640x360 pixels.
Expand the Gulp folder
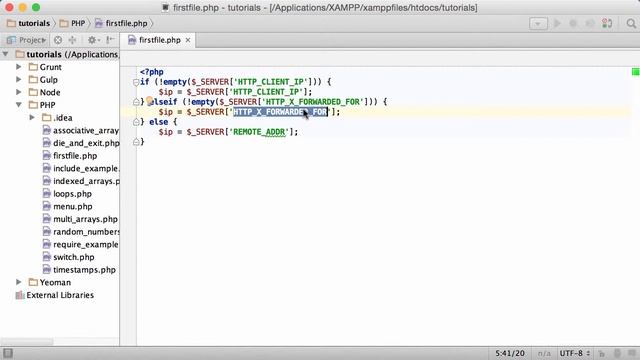pyautogui.click(x=18, y=79)
